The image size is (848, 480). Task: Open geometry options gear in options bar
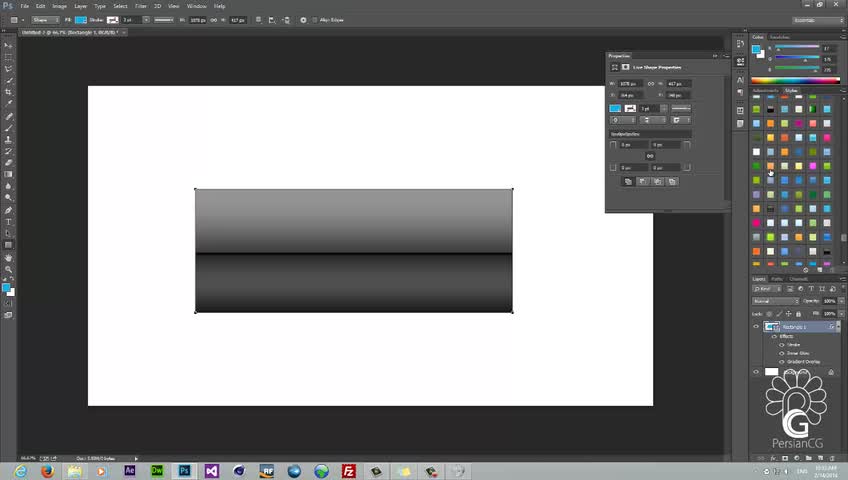point(303,20)
